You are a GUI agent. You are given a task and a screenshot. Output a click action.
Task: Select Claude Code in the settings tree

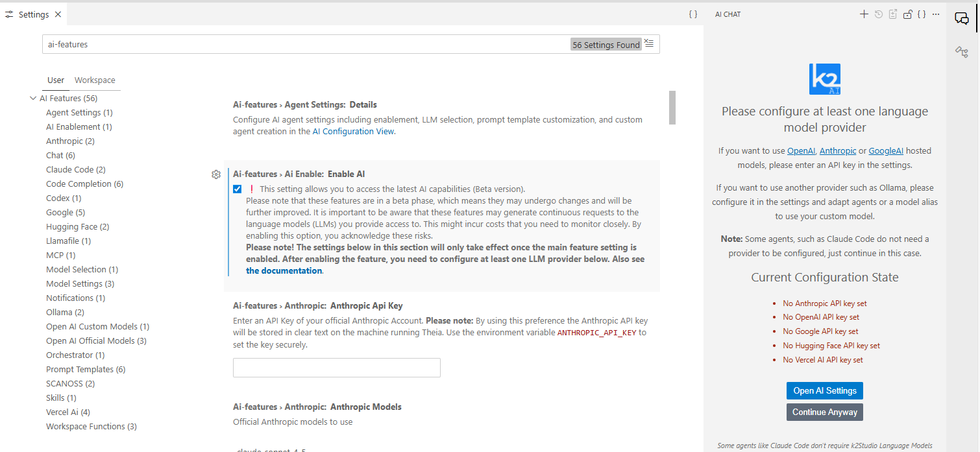click(x=69, y=170)
